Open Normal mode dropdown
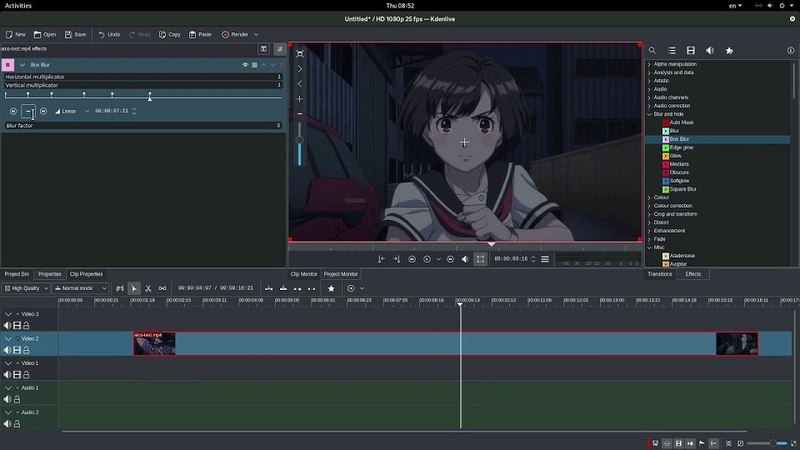Screen dimensions: 800x450 (x=81, y=288)
